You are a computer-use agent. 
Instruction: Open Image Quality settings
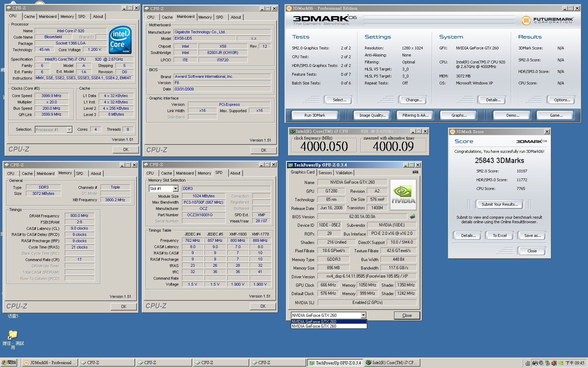pos(372,115)
